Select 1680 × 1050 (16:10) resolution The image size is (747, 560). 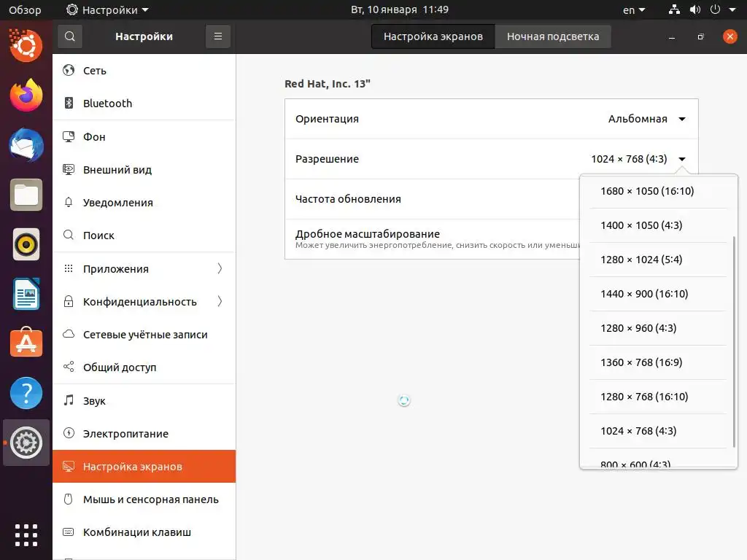(x=647, y=191)
